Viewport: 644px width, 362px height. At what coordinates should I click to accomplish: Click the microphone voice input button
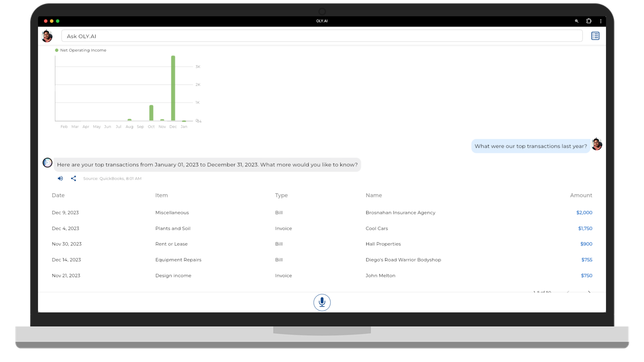pos(322,302)
